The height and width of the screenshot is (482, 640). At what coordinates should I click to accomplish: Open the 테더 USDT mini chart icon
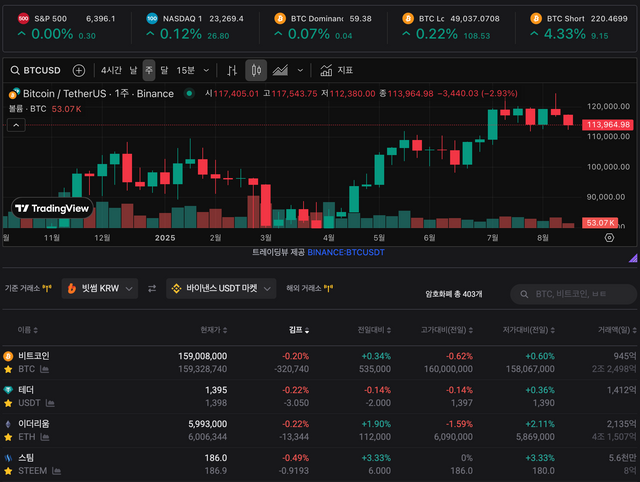coord(50,403)
